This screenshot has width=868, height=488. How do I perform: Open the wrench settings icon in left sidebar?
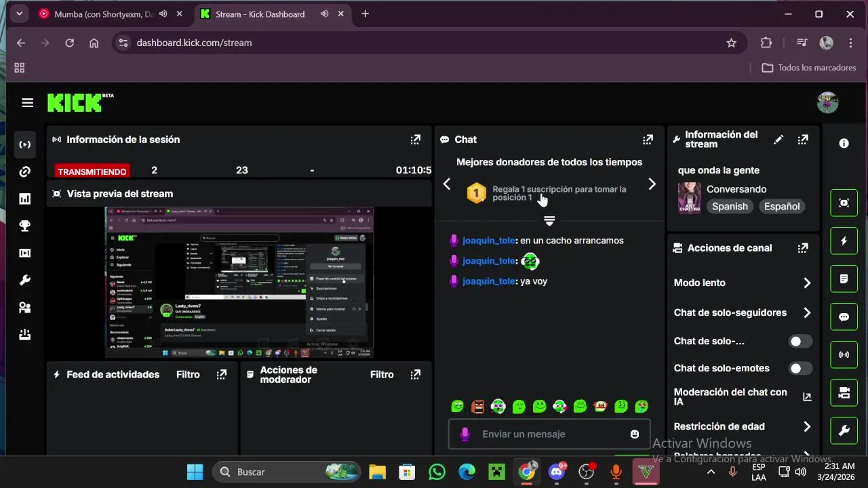tap(25, 280)
